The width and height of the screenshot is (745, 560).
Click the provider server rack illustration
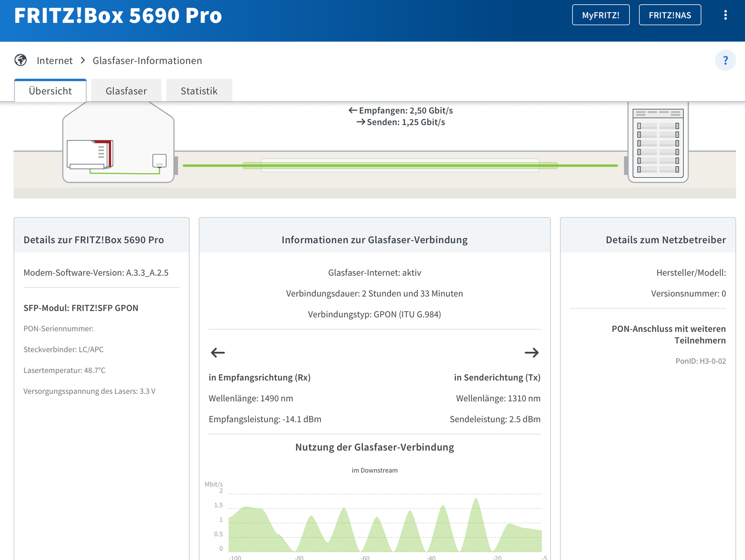[658, 142]
